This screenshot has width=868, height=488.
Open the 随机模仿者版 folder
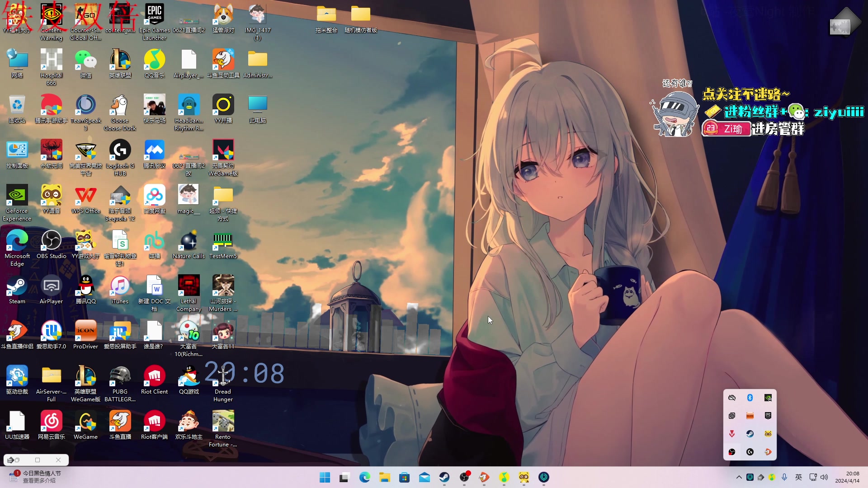pyautogui.click(x=361, y=19)
